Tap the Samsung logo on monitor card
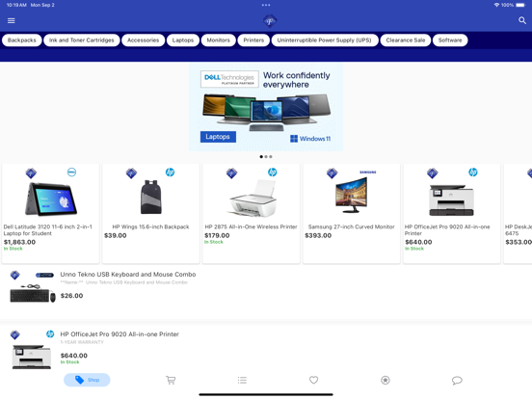 point(368,173)
